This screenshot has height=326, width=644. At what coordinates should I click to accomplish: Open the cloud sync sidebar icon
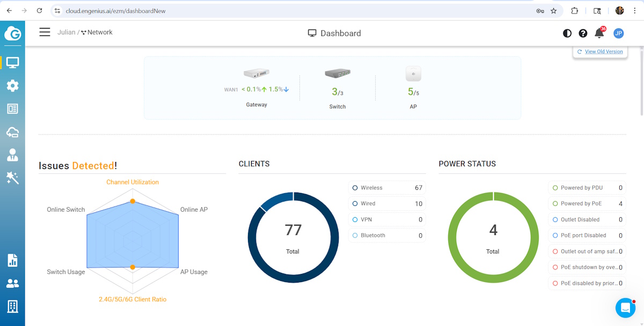coord(12,132)
